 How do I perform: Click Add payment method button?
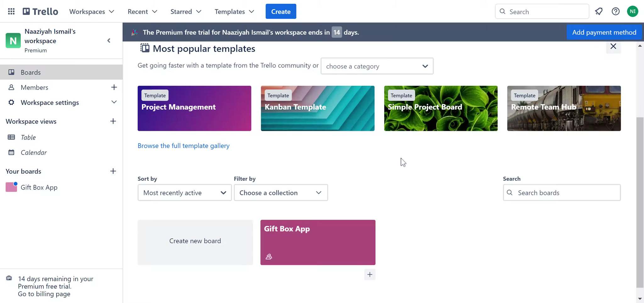tap(604, 32)
